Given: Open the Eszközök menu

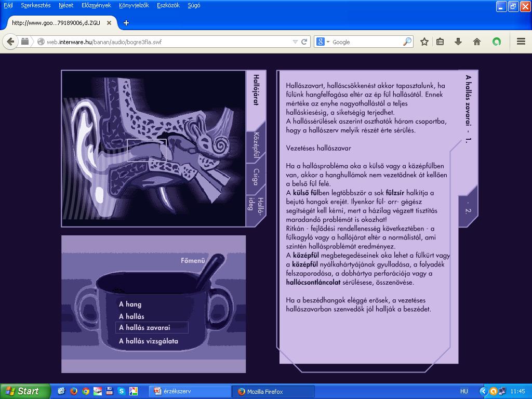Looking at the screenshot, I should click(x=168, y=5).
